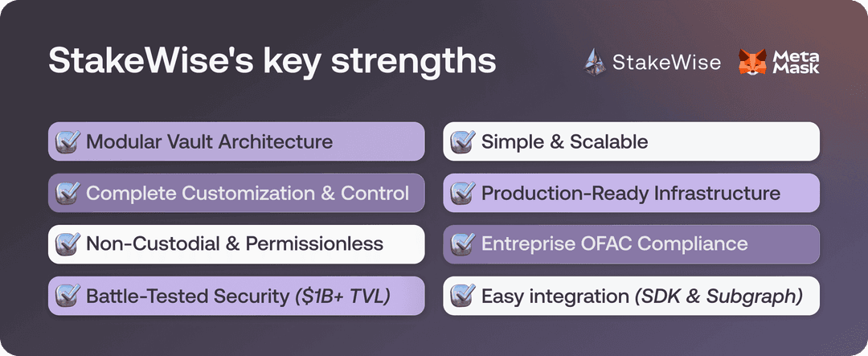Click the StakeWise brand name text
The width and height of the screenshot is (868, 356).
[666, 63]
